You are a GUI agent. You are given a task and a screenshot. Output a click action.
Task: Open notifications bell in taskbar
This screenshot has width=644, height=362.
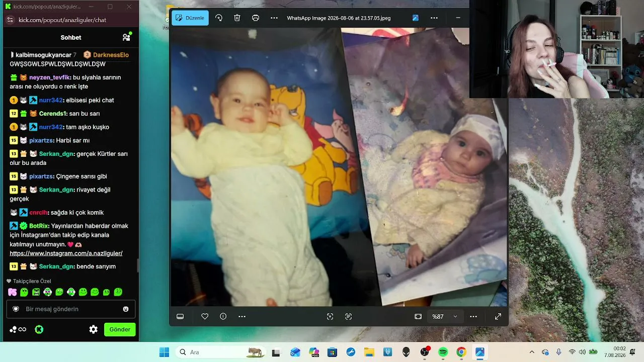[x=633, y=352]
